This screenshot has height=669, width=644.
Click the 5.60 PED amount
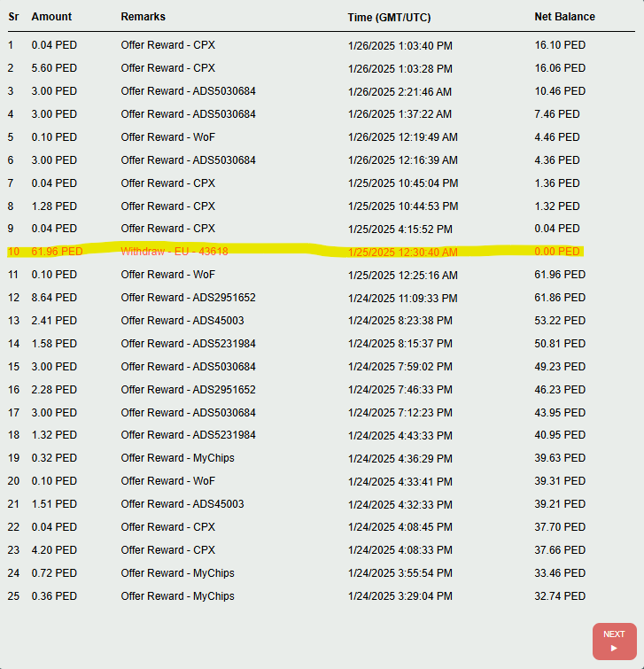(54, 68)
